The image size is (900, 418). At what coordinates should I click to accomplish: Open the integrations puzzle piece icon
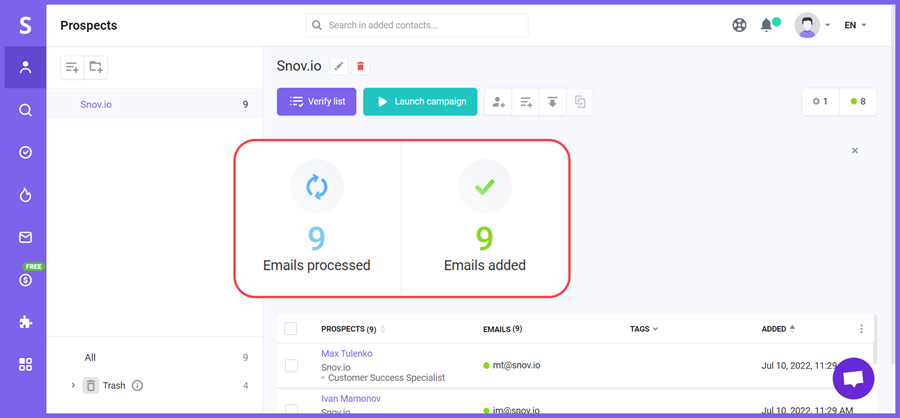[x=25, y=322]
